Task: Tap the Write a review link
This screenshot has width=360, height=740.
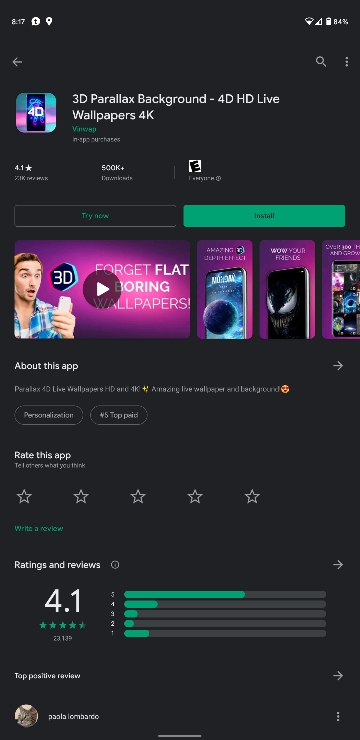Action: coord(39,529)
